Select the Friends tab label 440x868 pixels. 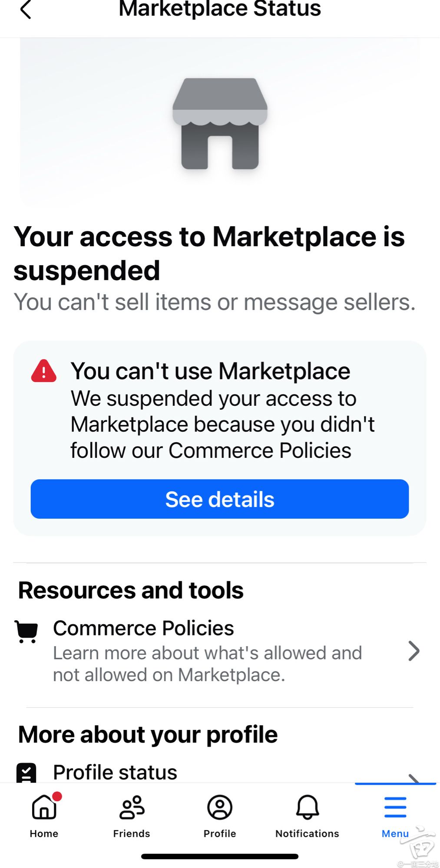[132, 834]
